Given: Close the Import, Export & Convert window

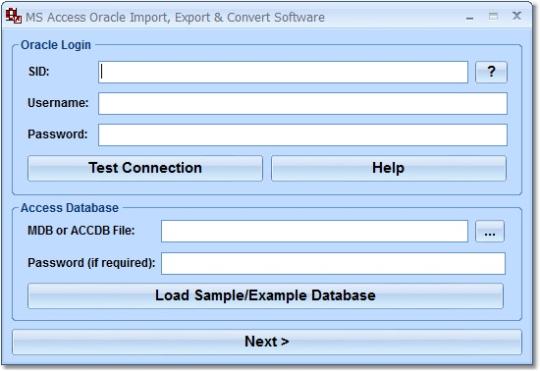Looking at the screenshot, I should pyautogui.click(x=517, y=16).
